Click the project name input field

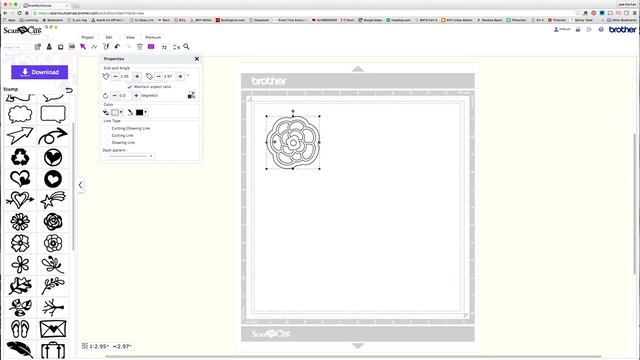pyautogui.click(x=16, y=47)
